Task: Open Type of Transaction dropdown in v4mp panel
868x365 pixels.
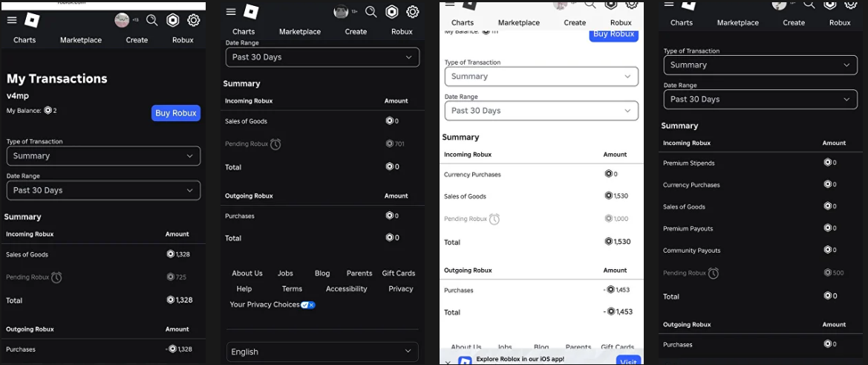Action: [103, 156]
